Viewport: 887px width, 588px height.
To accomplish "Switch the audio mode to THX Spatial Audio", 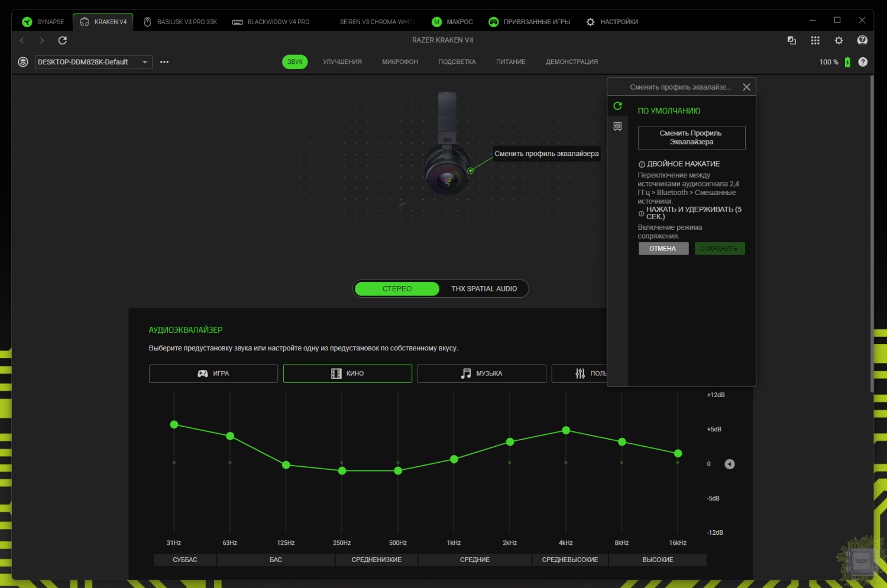I will (x=484, y=289).
